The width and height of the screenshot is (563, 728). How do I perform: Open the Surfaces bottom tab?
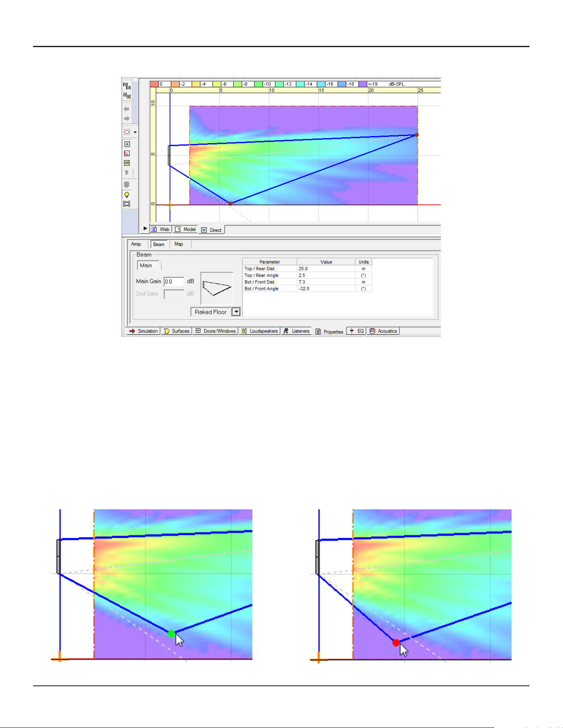click(177, 331)
